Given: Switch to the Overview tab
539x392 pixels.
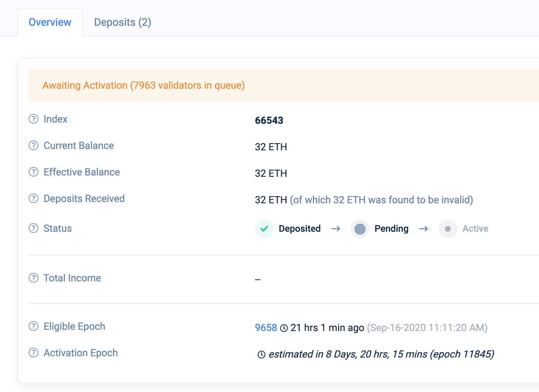Looking at the screenshot, I should [x=50, y=22].
